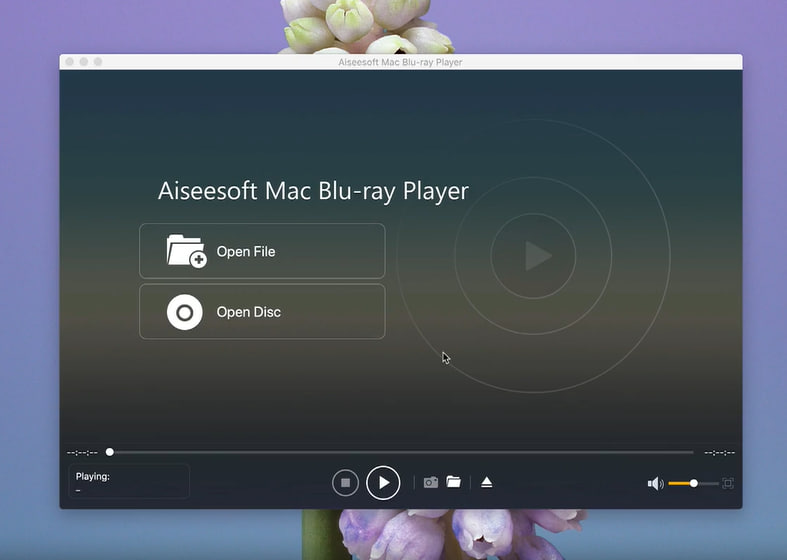
Task: Take a snapshot with the camera icon
Action: tap(431, 482)
